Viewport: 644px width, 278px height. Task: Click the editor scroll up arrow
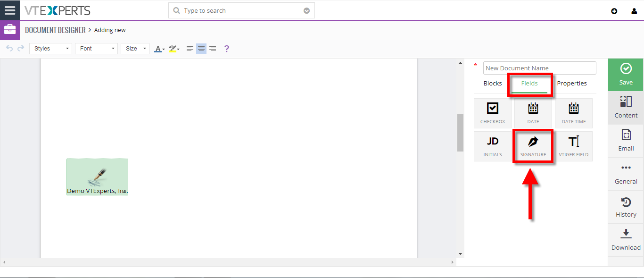[x=460, y=62]
